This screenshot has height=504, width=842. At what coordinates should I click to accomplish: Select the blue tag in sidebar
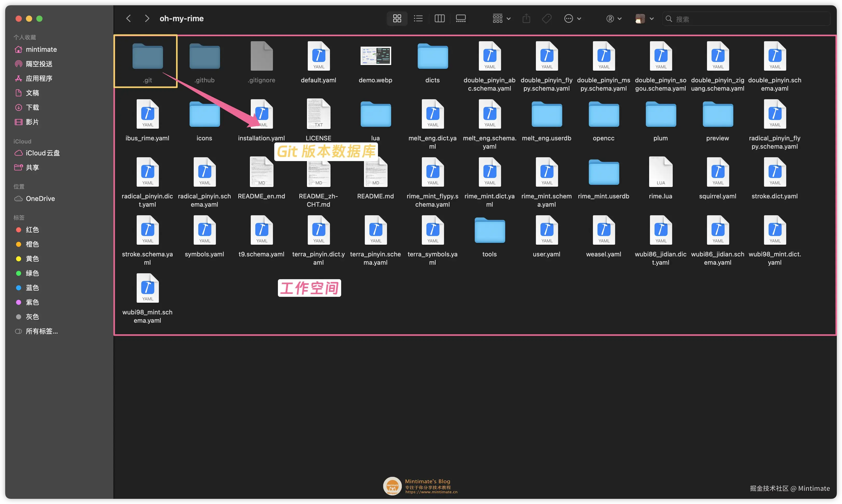click(32, 288)
